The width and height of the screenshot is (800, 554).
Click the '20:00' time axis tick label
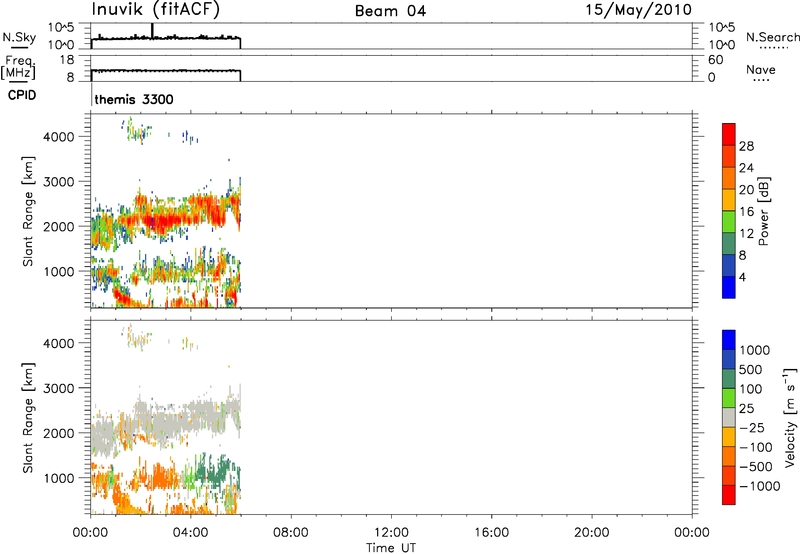592,533
